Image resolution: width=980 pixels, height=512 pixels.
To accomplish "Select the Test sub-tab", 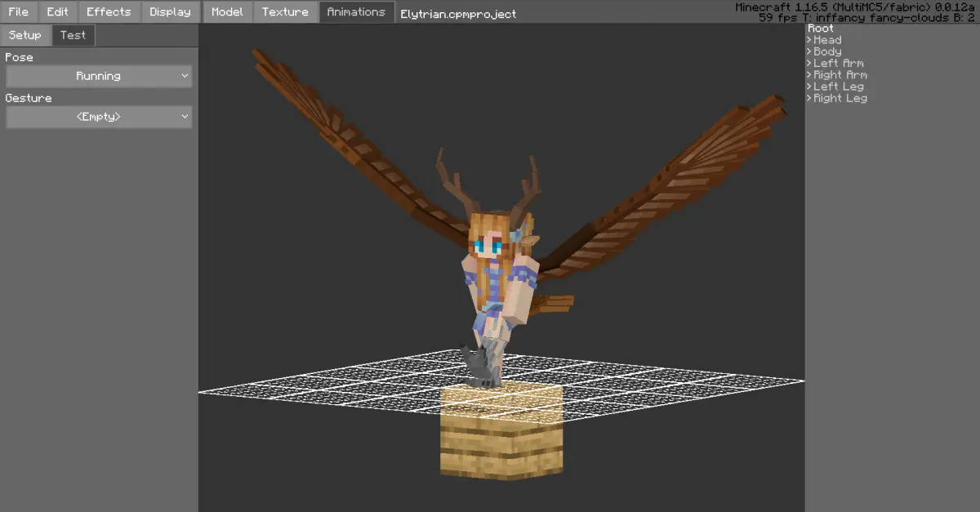I will [x=73, y=35].
